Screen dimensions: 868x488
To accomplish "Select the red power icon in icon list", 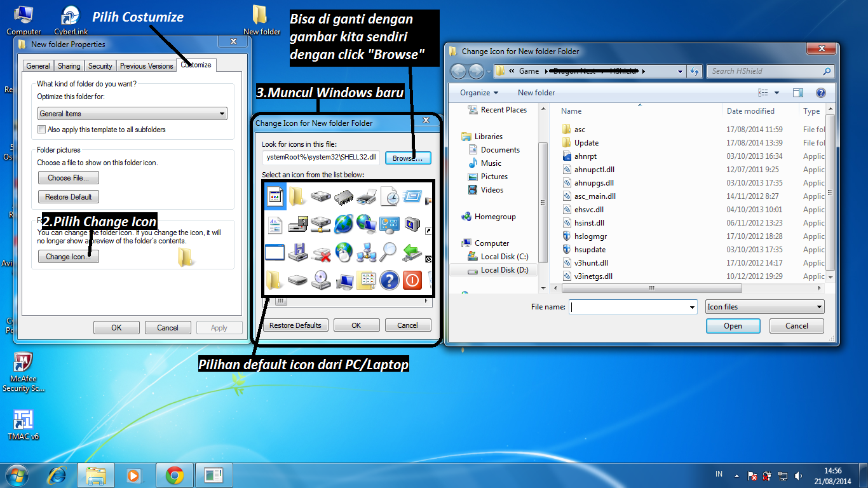I will coord(412,280).
